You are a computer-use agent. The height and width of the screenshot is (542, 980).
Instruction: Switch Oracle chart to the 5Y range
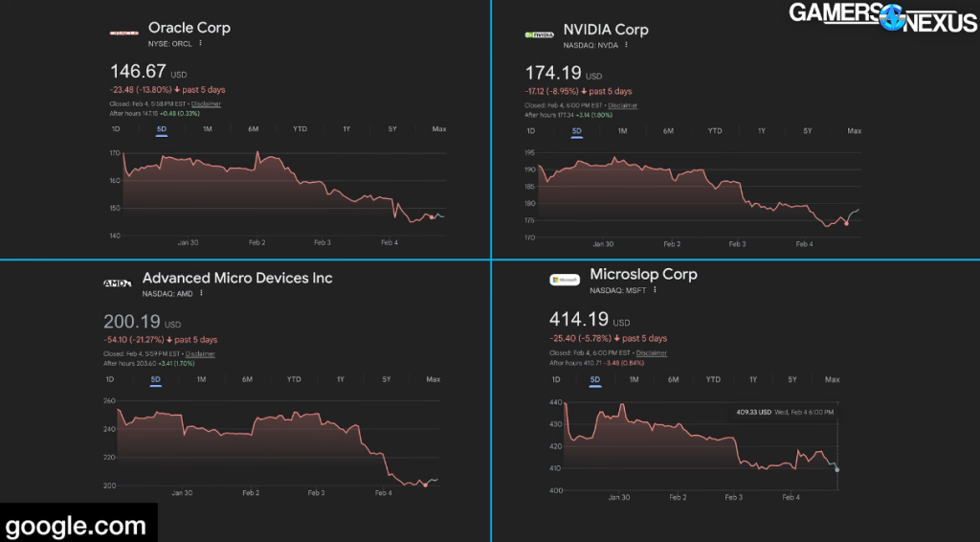[392, 128]
